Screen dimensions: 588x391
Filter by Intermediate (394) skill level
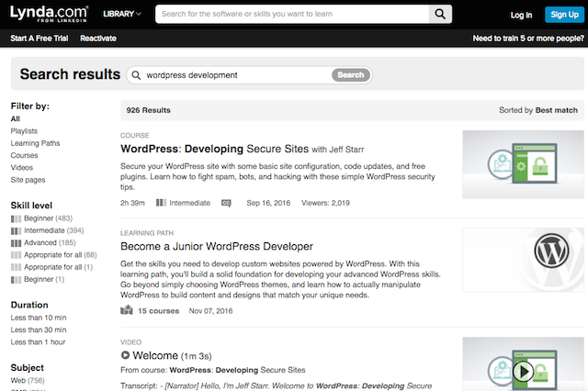point(47,230)
